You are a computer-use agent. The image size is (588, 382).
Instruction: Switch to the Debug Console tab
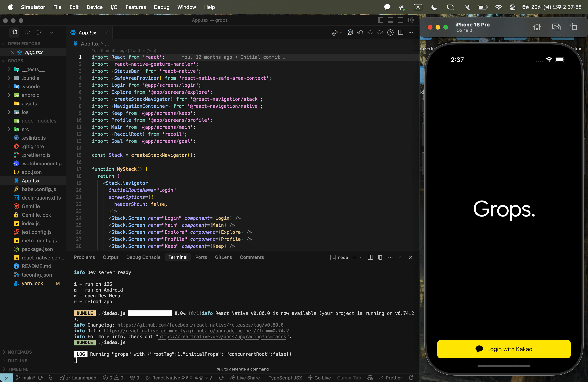click(x=143, y=257)
